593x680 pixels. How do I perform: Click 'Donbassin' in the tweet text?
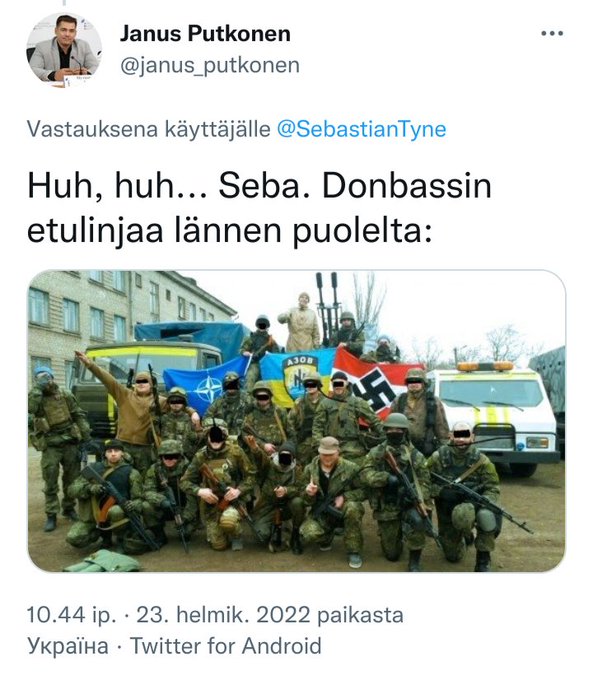[x=407, y=186]
